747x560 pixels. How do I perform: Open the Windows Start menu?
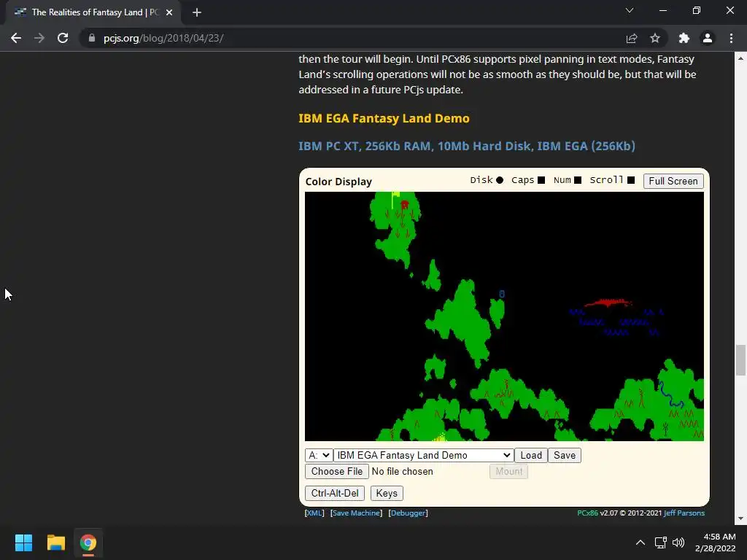tap(23, 542)
